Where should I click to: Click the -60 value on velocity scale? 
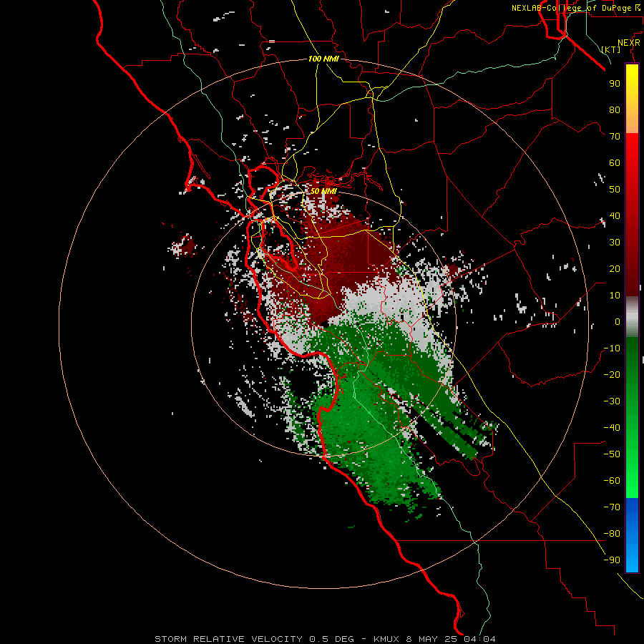click(612, 481)
